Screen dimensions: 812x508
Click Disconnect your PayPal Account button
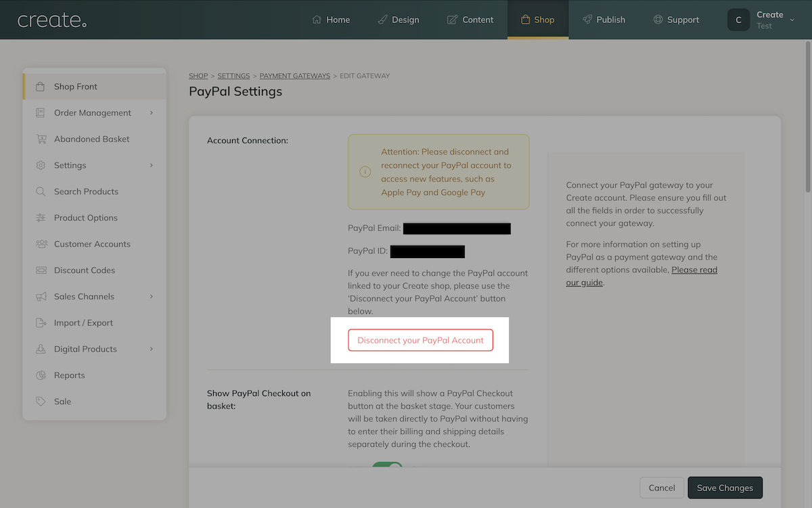tap(420, 340)
